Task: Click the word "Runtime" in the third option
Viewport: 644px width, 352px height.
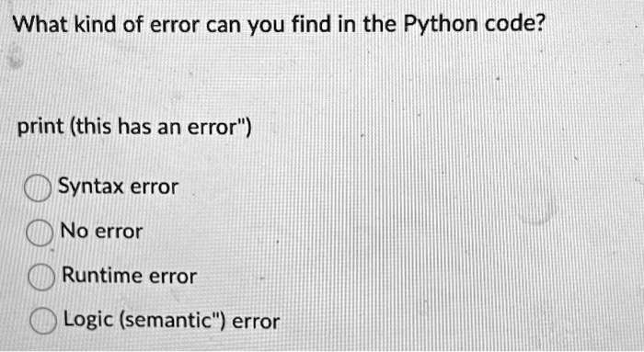Action: click(101, 275)
